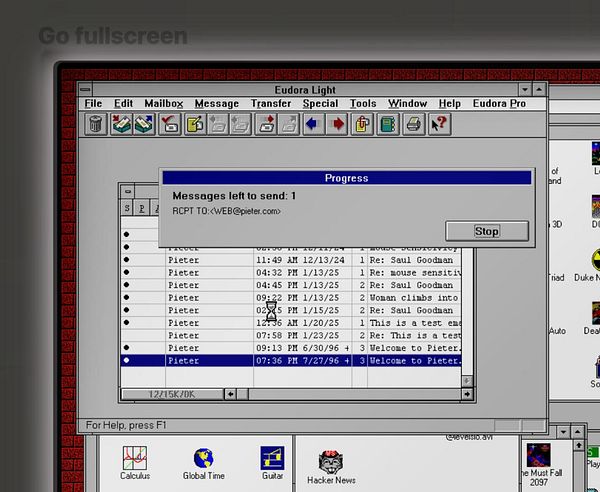This screenshot has width=600, height=492.
Task: Open the Transfer menu
Action: point(271,104)
